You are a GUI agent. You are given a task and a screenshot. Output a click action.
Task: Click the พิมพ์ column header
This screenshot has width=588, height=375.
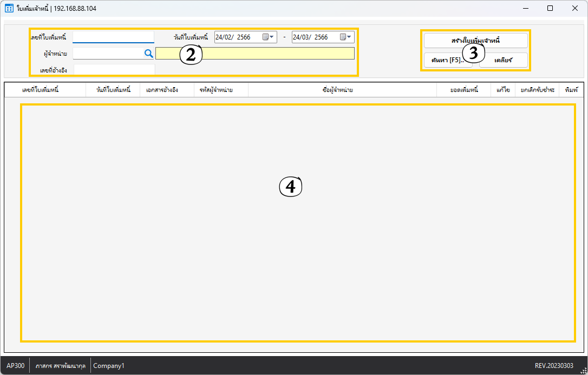[x=571, y=90]
